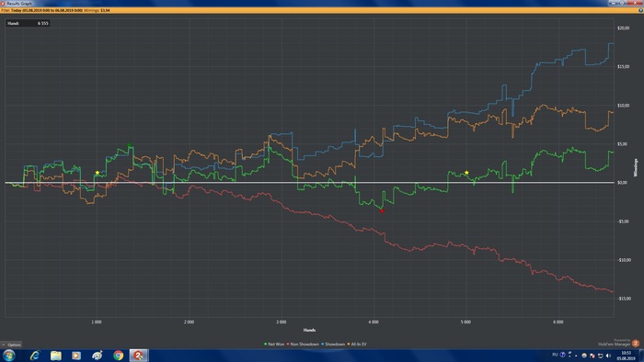Click the round help button on filter bar

640,10
